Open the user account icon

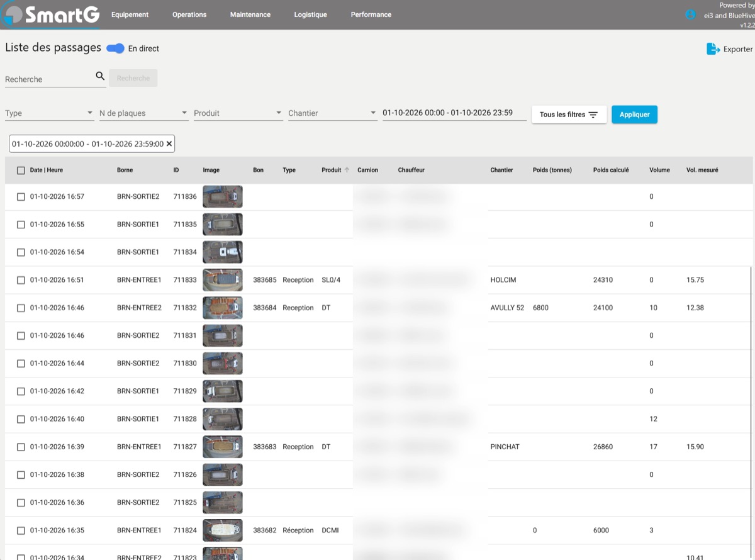(690, 14)
